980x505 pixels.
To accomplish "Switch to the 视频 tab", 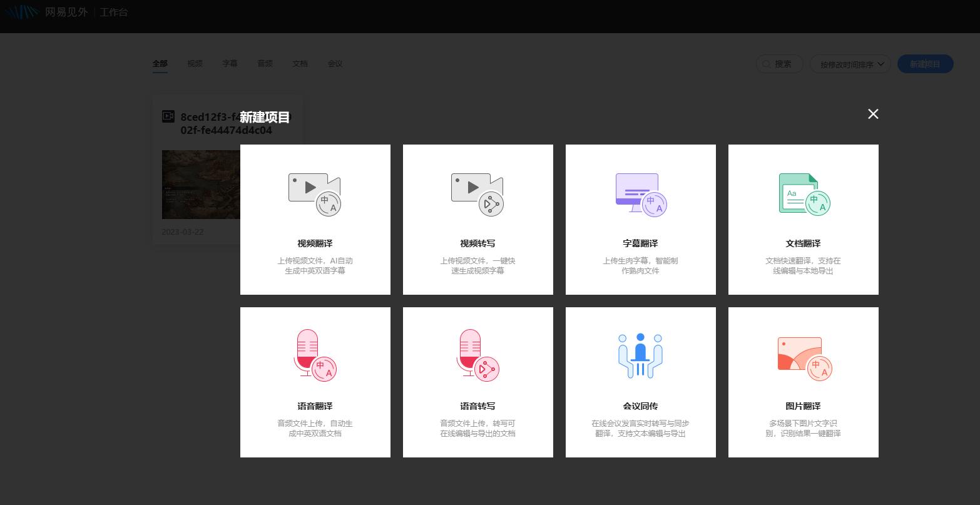I will (195, 63).
